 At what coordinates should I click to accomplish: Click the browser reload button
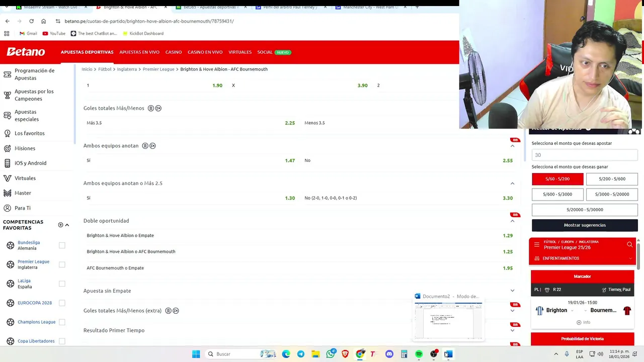(x=31, y=21)
